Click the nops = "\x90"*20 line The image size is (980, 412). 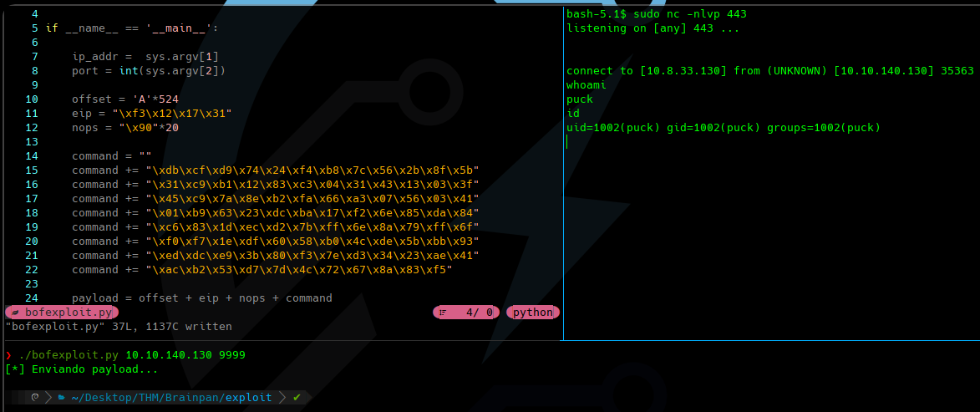[125, 128]
